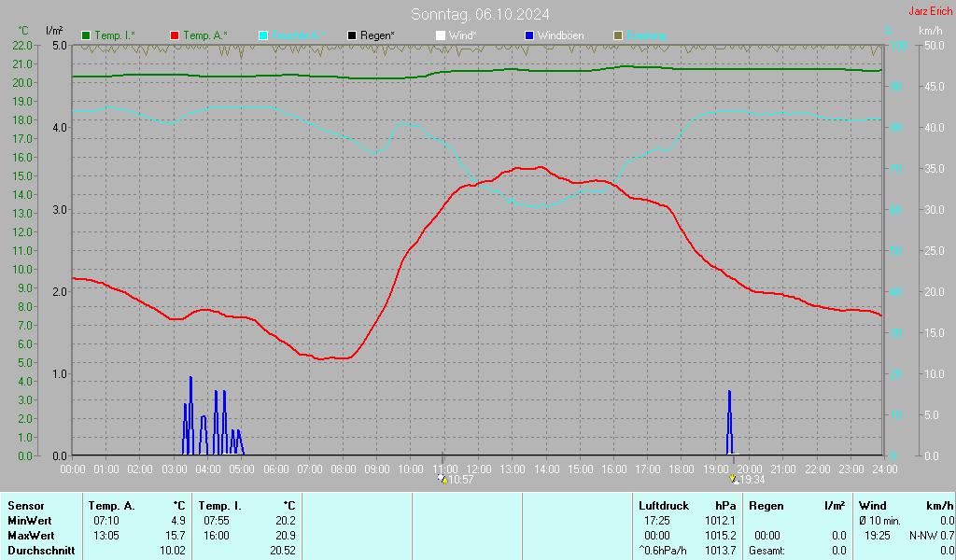Click the Sensor header in table

point(25,506)
